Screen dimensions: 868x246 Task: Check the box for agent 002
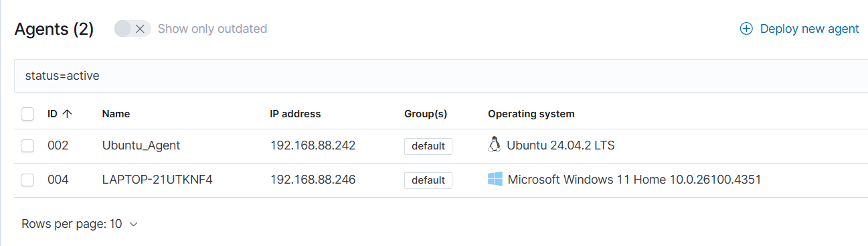[x=27, y=145]
